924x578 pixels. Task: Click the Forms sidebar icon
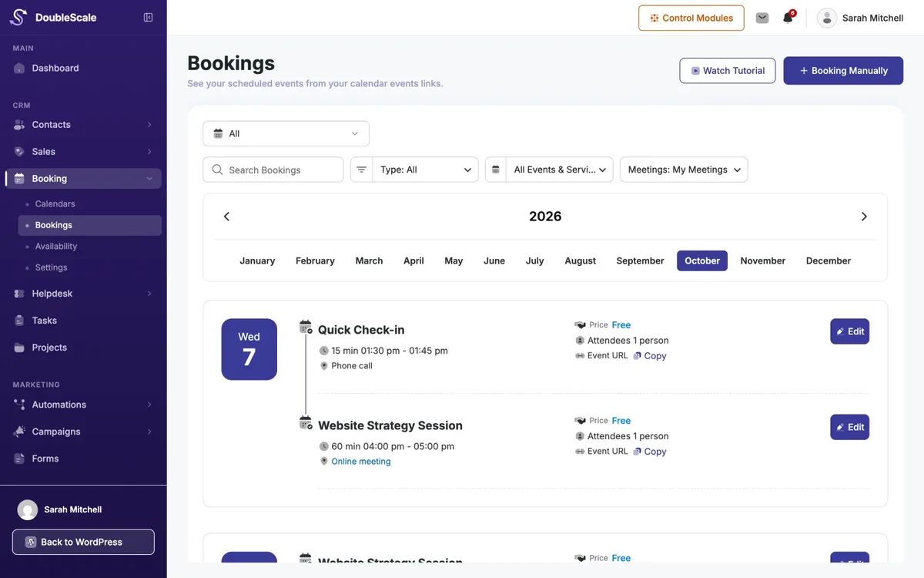(19, 459)
